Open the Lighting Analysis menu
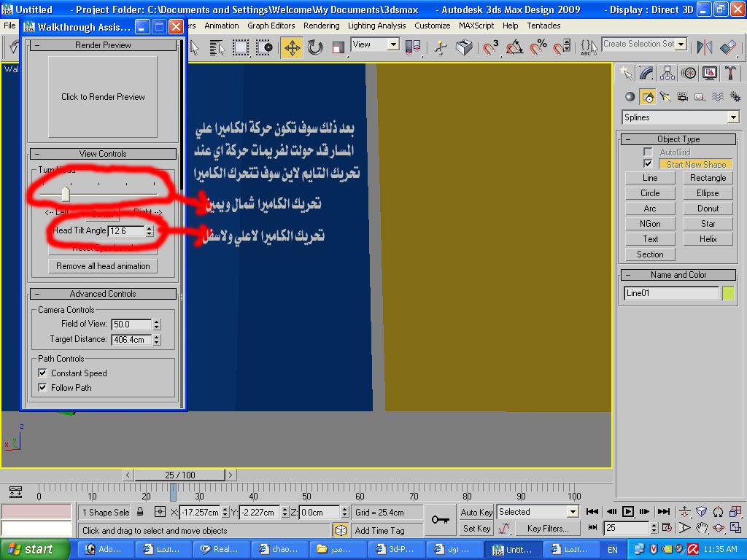Image resolution: width=747 pixels, height=560 pixels. tap(377, 26)
